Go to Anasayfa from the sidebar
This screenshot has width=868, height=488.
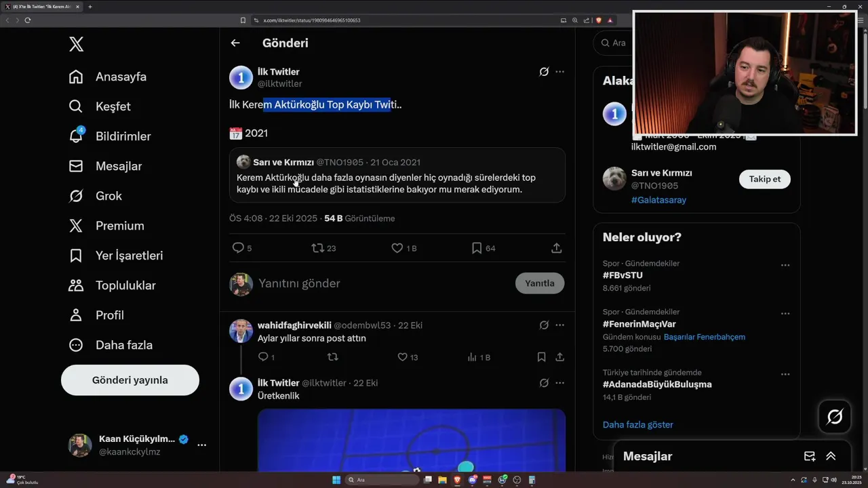pos(108,77)
